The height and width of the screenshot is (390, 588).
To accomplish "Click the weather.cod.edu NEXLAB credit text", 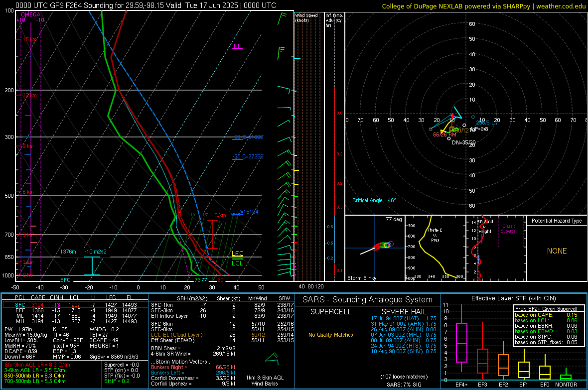I will [x=483, y=6].
